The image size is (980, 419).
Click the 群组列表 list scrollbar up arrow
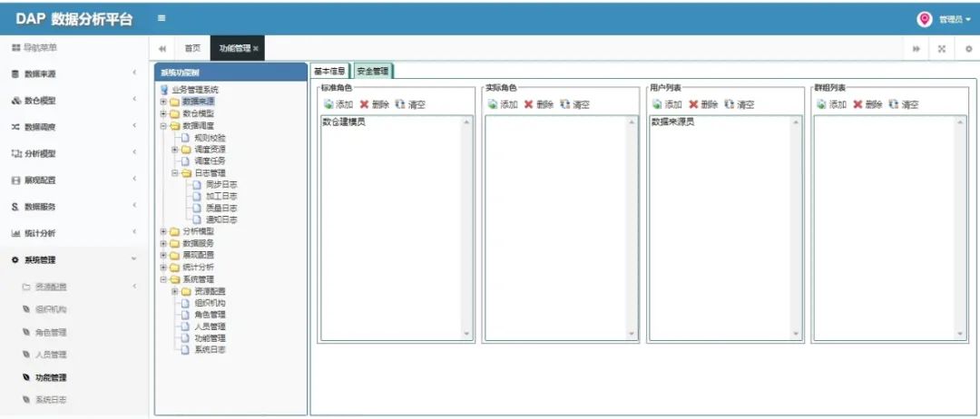961,122
